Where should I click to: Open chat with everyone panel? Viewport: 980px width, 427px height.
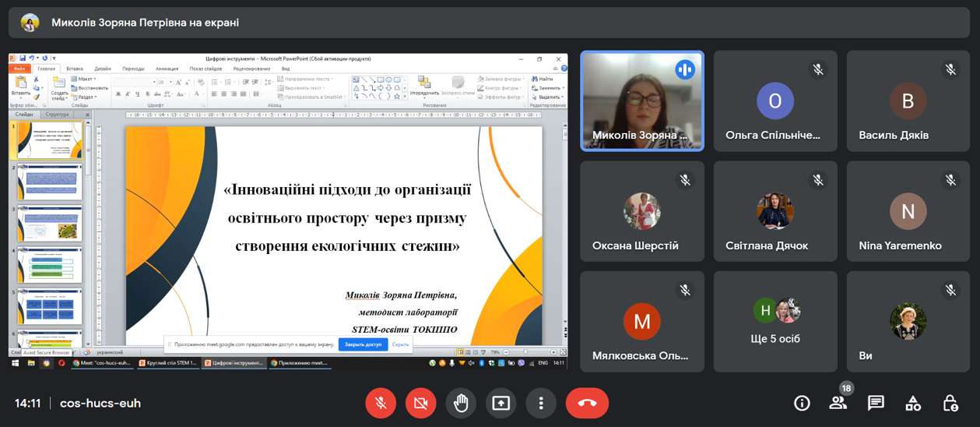coord(876,403)
